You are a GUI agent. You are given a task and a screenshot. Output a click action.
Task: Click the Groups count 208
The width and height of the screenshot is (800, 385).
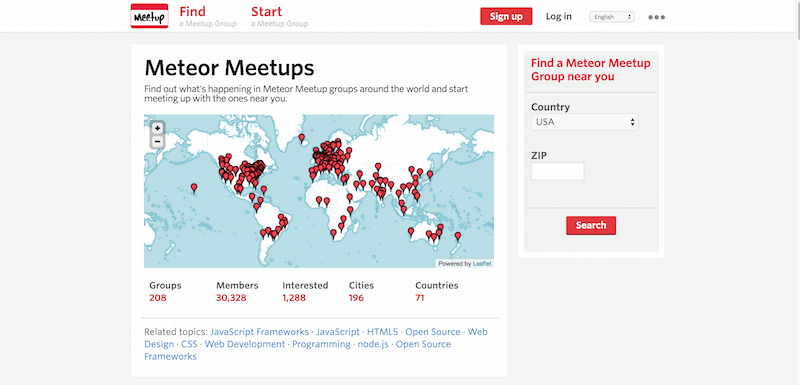tap(158, 298)
